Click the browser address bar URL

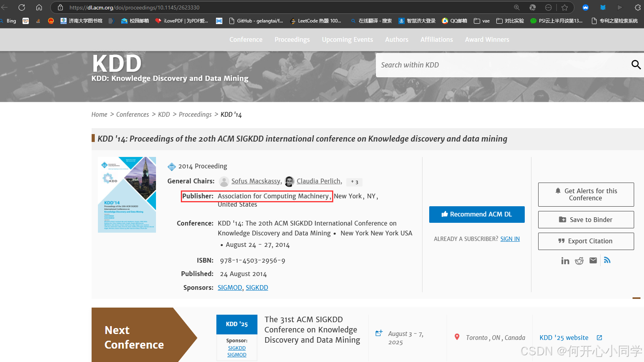134,7
